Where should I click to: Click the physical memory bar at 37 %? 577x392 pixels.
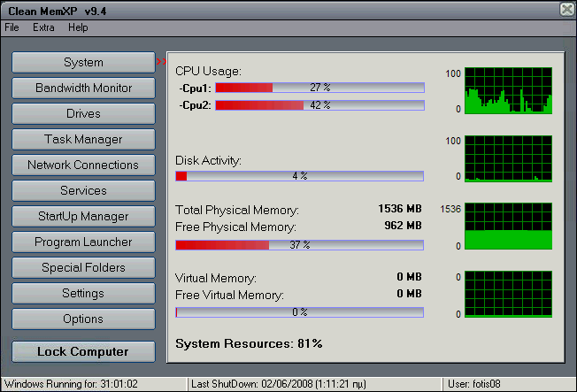pos(299,245)
